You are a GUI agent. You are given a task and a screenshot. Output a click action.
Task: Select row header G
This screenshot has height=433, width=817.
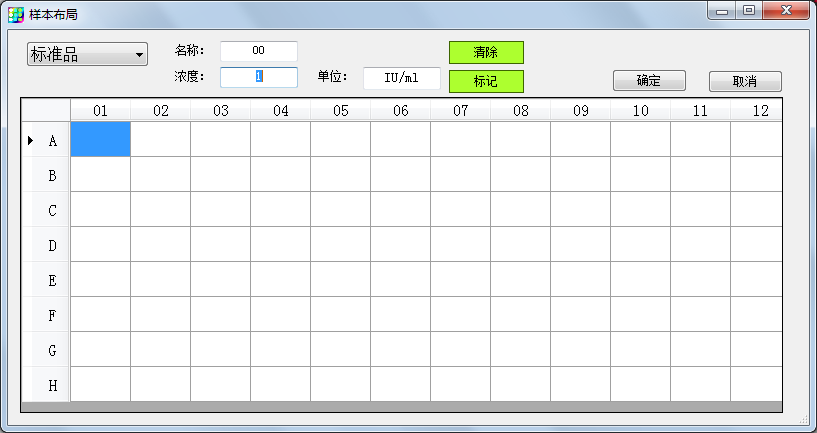pos(46,350)
